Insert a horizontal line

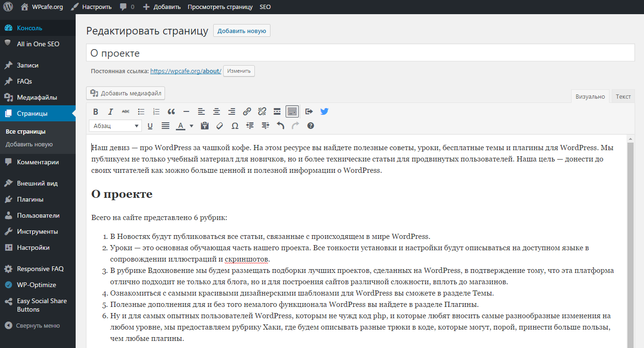pyautogui.click(x=186, y=112)
